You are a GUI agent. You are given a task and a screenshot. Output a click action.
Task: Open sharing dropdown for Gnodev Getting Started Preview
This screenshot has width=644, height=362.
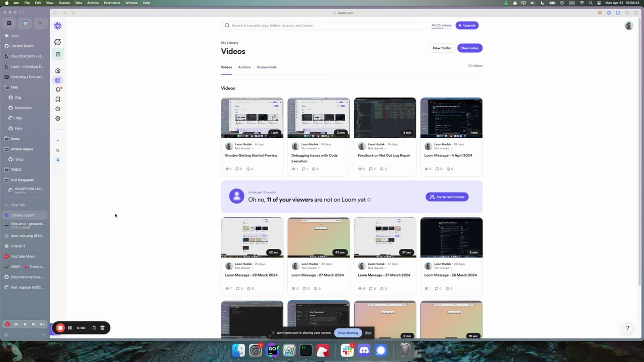[x=244, y=148]
